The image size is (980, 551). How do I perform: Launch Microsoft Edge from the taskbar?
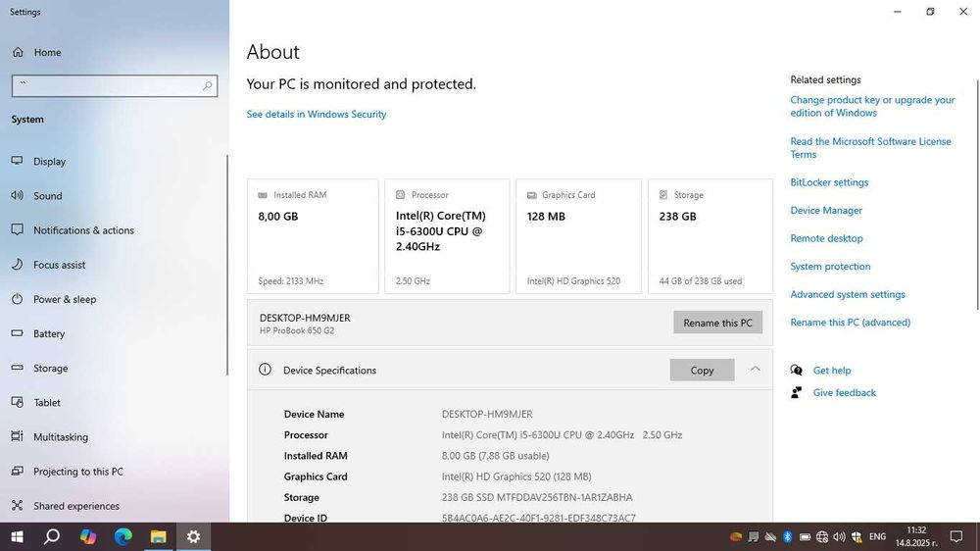coord(123,536)
